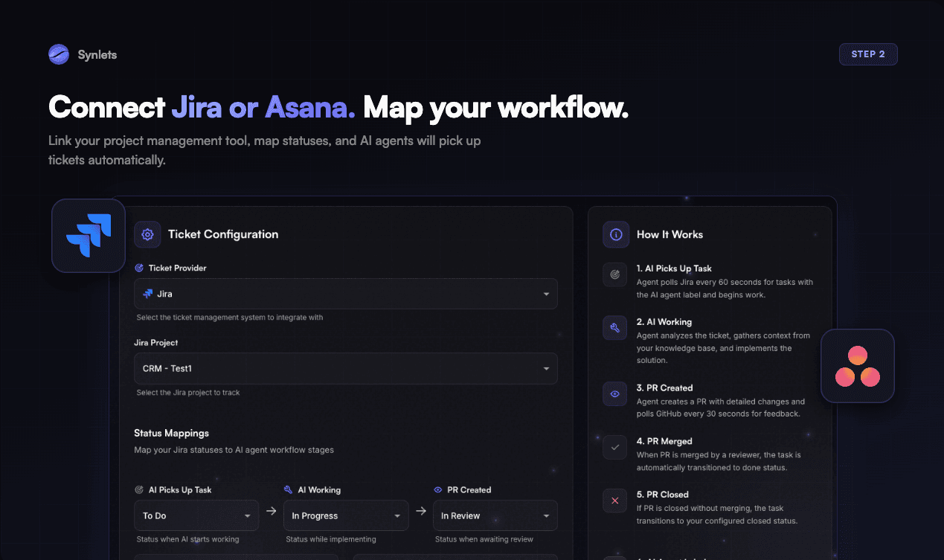The image size is (944, 560).
Task: Click the arrow between To Do and In Progress
Action: tap(271, 512)
